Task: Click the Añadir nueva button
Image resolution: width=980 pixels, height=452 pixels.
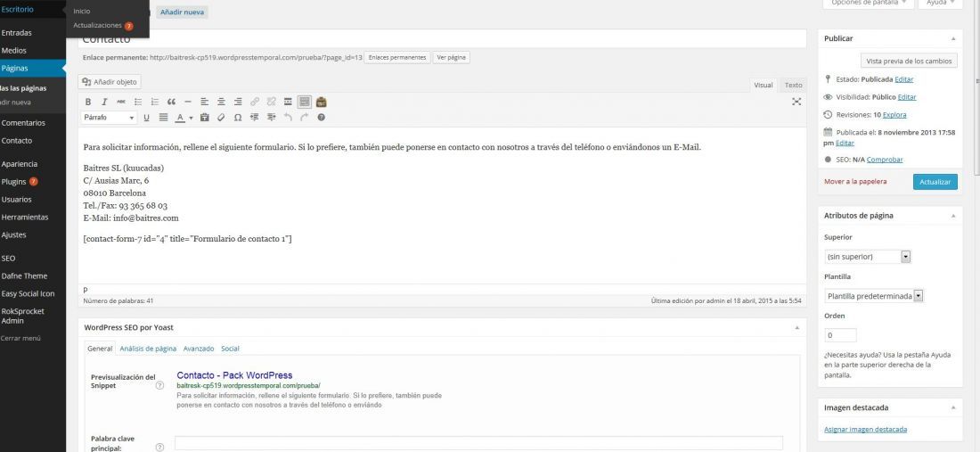Action: [182, 12]
